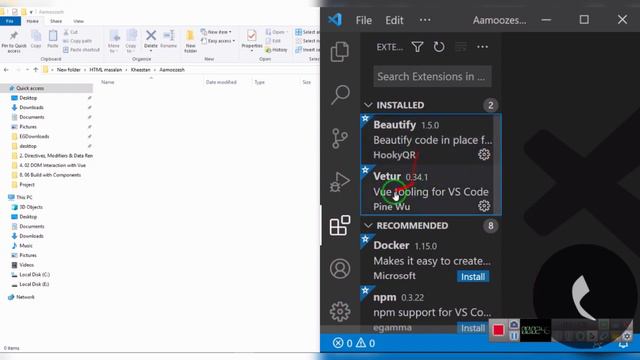Go up one folder in File Explorer
This screenshot has width=640, height=360.
[36, 70]
